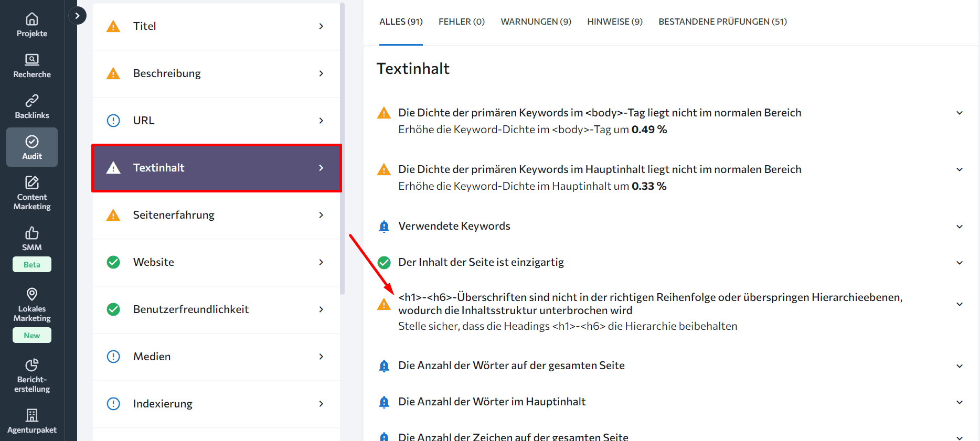Click info icon next to Medien
The image size is (980, 441).
(x=113, y=357)
